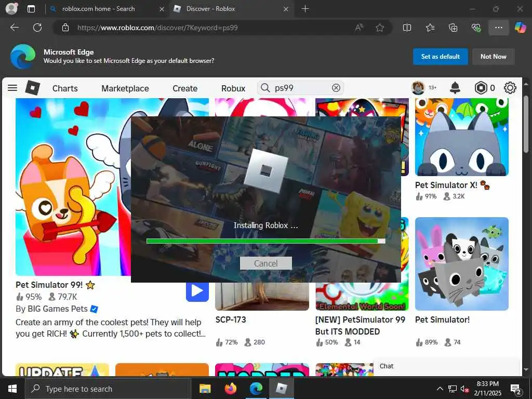This screenshot has width=532, height=399.
Task: Add this page to favorites
Action: 380,28
